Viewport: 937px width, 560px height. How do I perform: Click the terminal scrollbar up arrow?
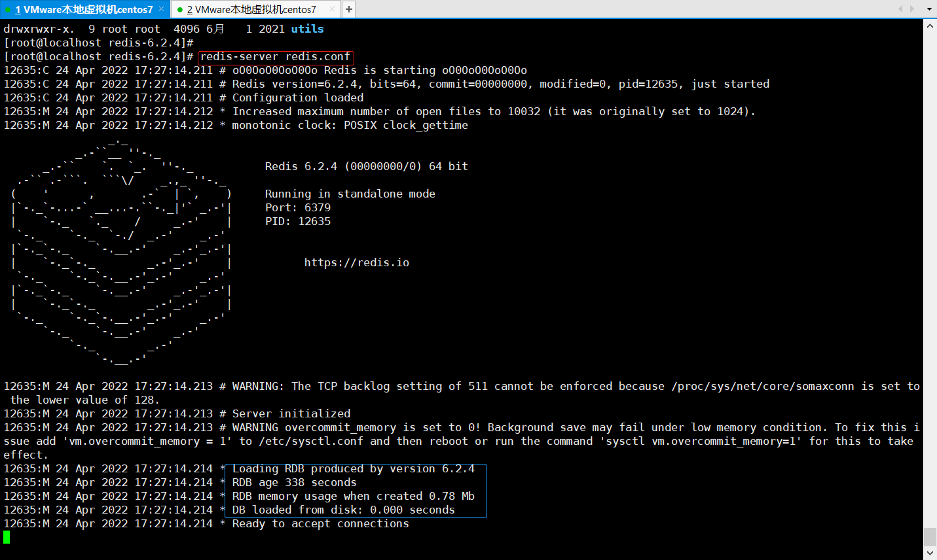(930, 26)
